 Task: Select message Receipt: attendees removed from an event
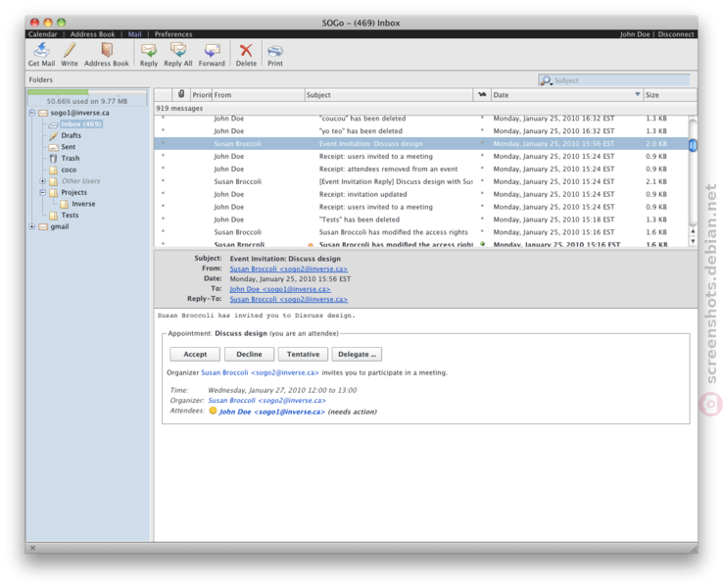(x=421, y=169)
